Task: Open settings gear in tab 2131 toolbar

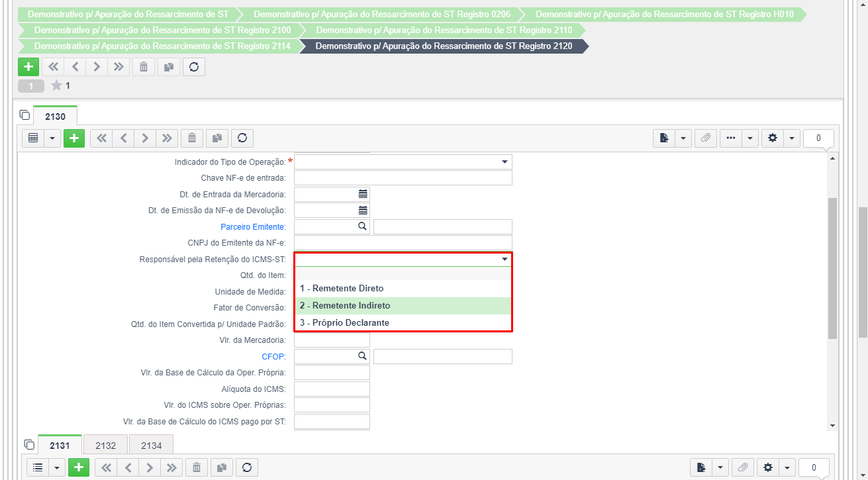Action: (767, 467)
